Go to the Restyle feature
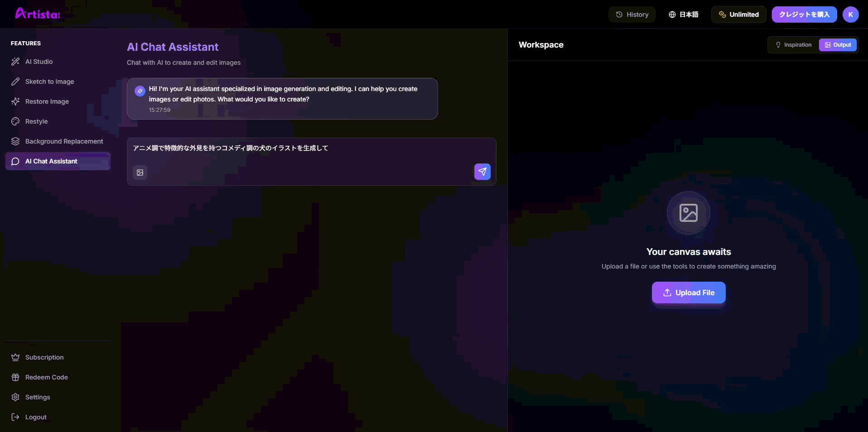 (36, 121)
